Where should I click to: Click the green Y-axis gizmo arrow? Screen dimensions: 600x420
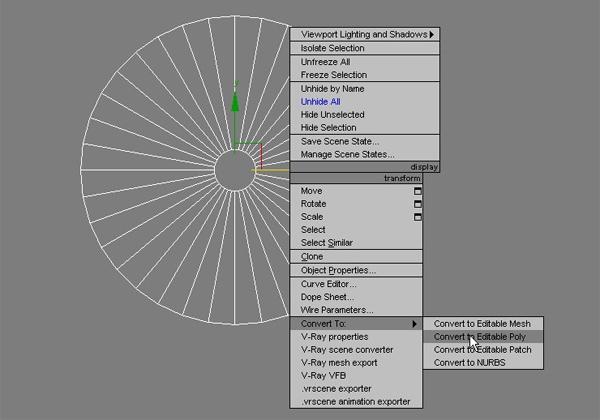tap(235, 101)
